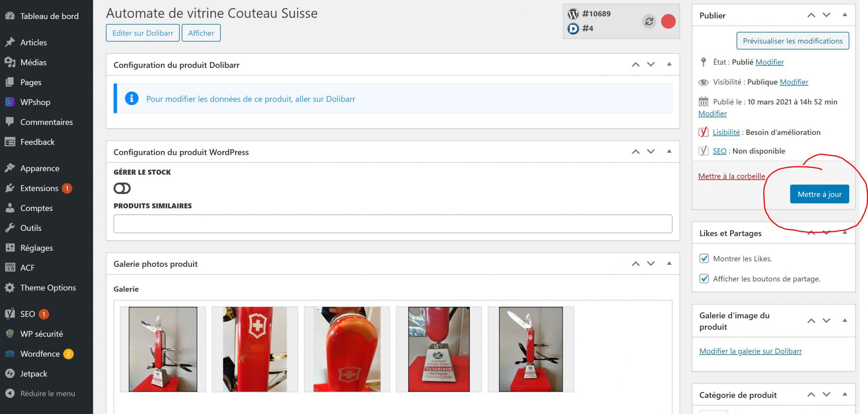The height and width of the screenshot is (414, 868).
Task: Collapse the Configuration du produit Dolibarr panel
Action: click(669, 64)
